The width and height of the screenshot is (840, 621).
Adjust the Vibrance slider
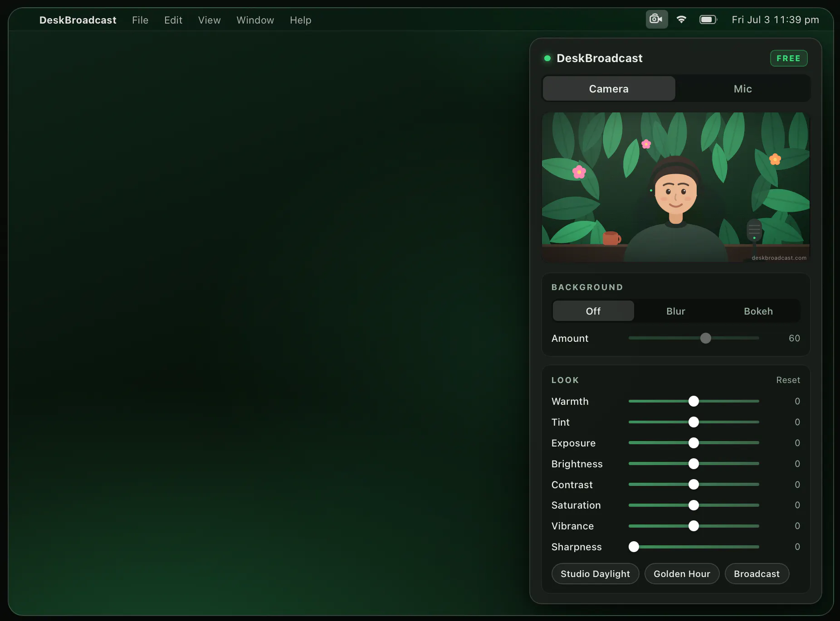point(693,526)
